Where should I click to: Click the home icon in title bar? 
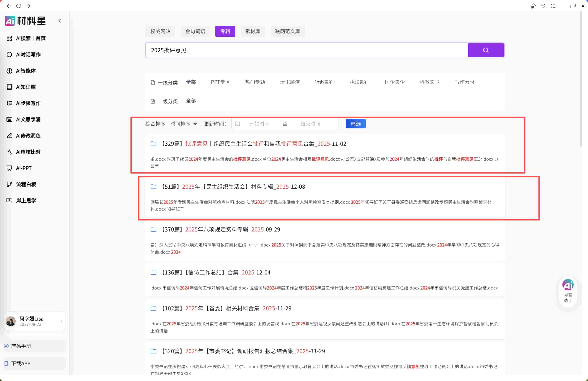533,6
